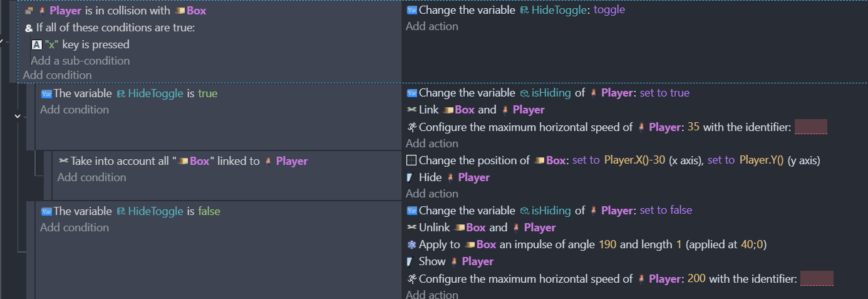Click the keyboard icon beside "x" key pressed
Image resolution: width=868 pixels, height=299 pixels.
point(36,45)
